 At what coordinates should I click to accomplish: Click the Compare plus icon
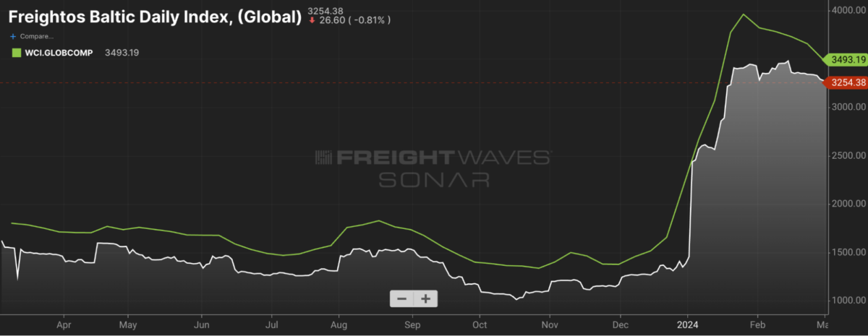[x=12, y=36]
